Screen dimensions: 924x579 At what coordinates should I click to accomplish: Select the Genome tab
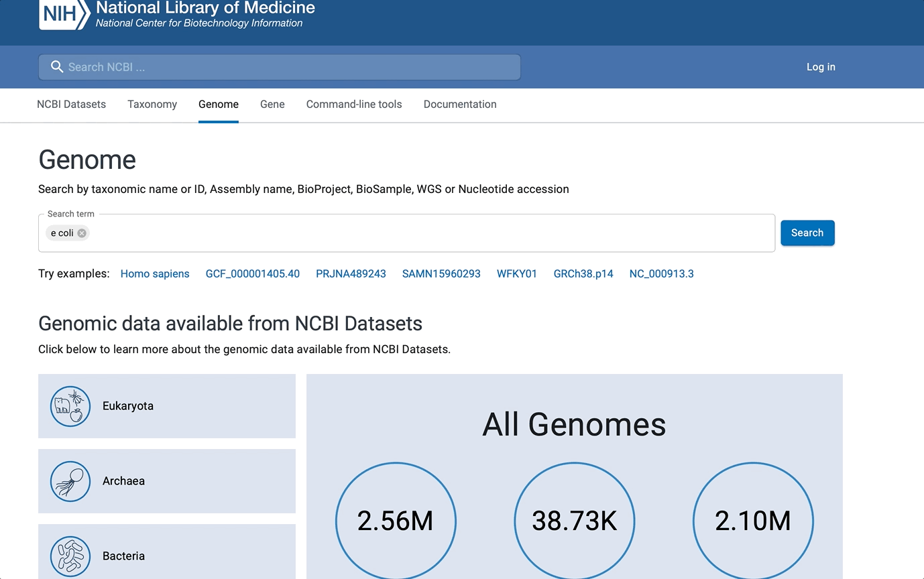pos(219,105)
